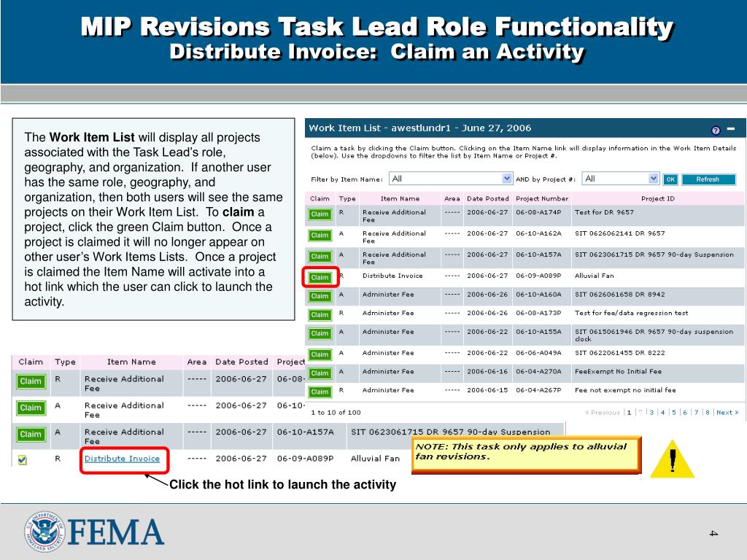Image resolution: width=747 pixels, height=560 pixels.
Task: Click the FEMA Homeland Security seal logo
Action: 44,532
